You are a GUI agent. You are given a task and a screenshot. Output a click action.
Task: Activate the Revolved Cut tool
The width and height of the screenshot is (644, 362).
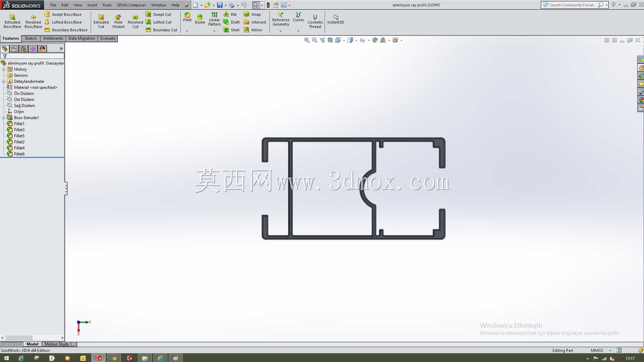pyautogui.click(x=135, y=21)
